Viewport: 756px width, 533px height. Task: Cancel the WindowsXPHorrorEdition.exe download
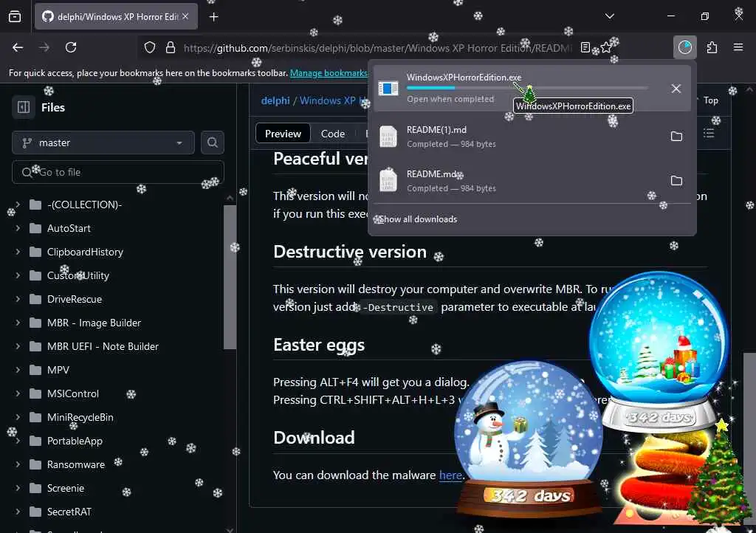[x=676, y=89]
